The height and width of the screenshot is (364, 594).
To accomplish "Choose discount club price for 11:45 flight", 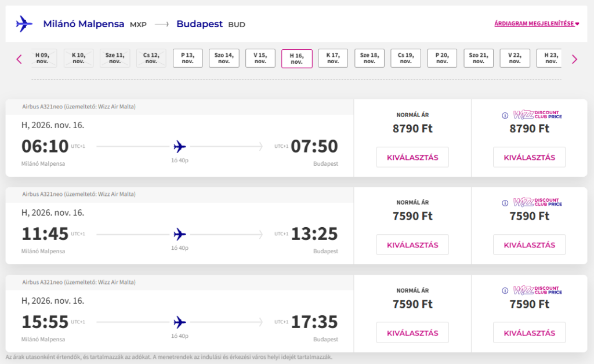I will (x=529, y=245).
